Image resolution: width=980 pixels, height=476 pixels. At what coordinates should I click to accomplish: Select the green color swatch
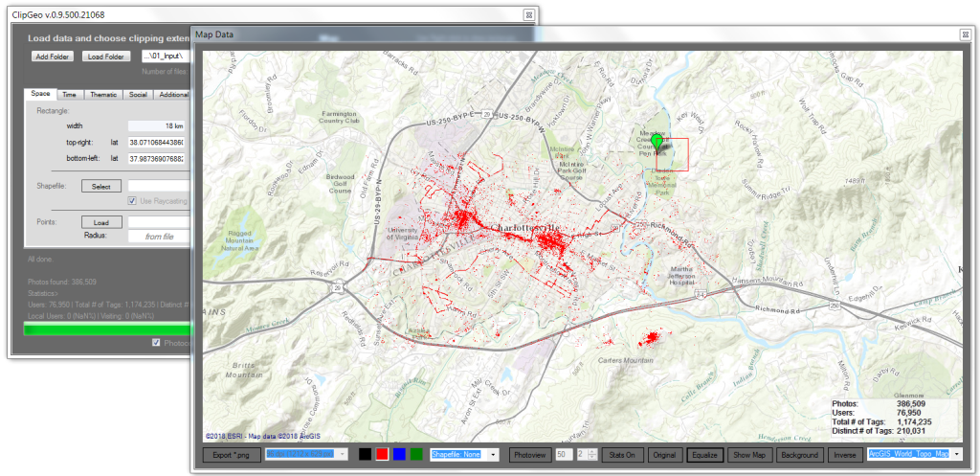416,454
